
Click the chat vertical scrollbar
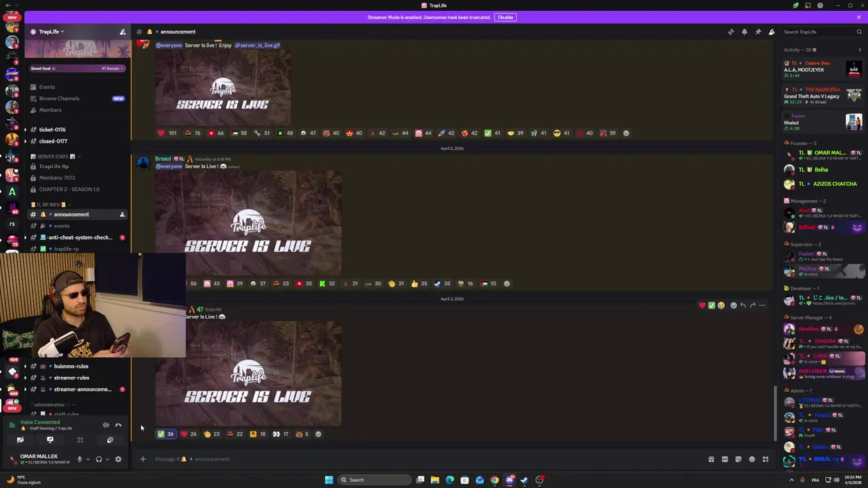coord(776,413)
